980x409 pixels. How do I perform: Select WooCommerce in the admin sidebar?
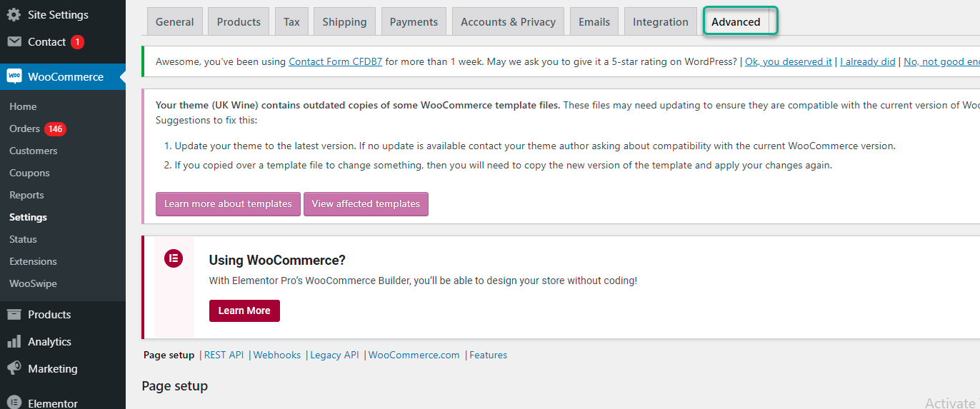click(x=63, y=76)
